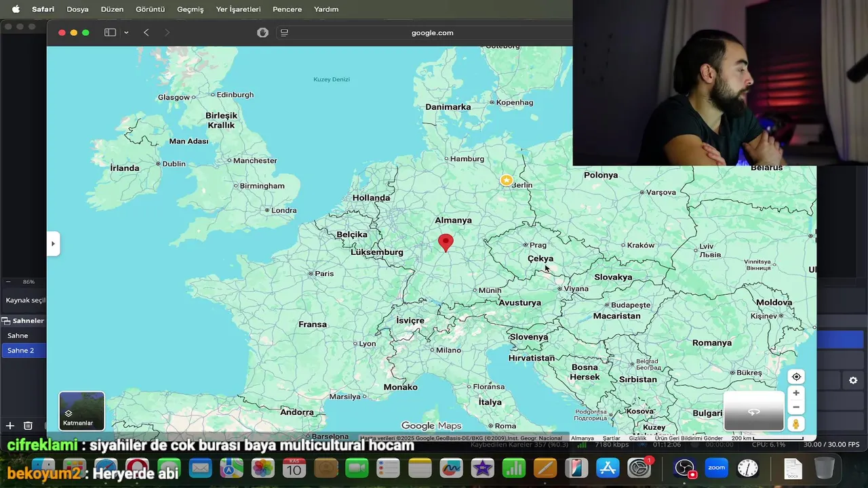Viewport: 868px width, 488px height.
Task: Open the Safari menu
Action: pos(43,9)
